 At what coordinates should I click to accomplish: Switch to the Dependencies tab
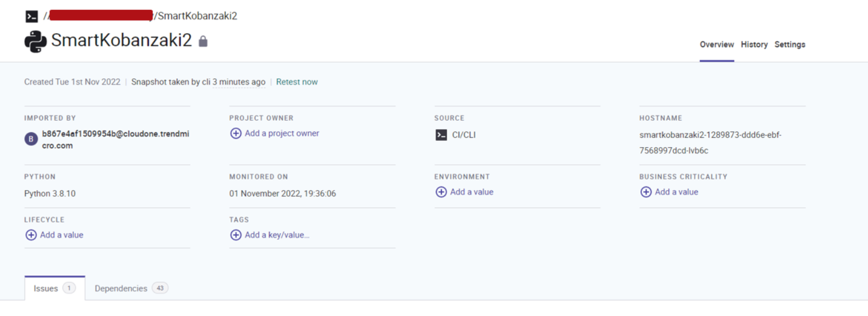tap(131, 289)
